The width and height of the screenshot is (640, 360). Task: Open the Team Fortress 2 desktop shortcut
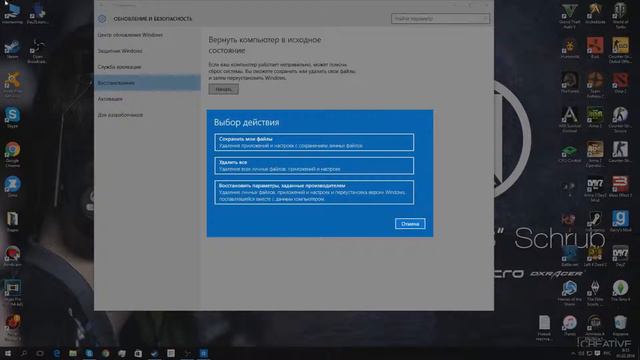pos(595,84)
